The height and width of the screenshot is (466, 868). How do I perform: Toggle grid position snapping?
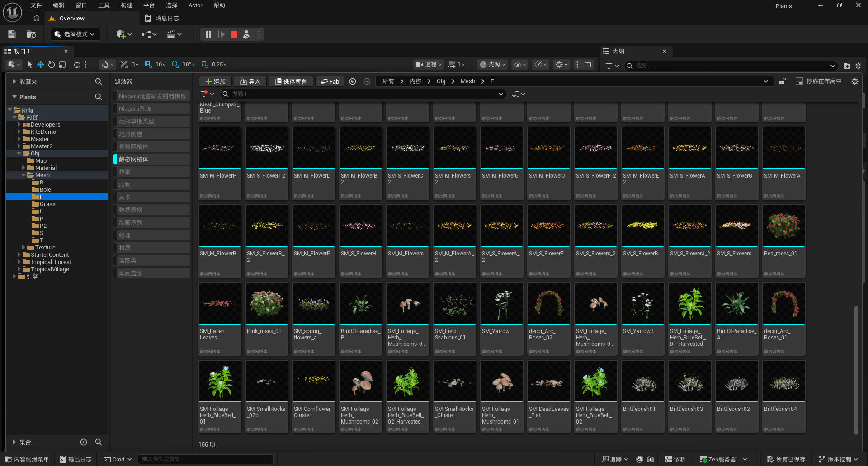pos(148,65)
